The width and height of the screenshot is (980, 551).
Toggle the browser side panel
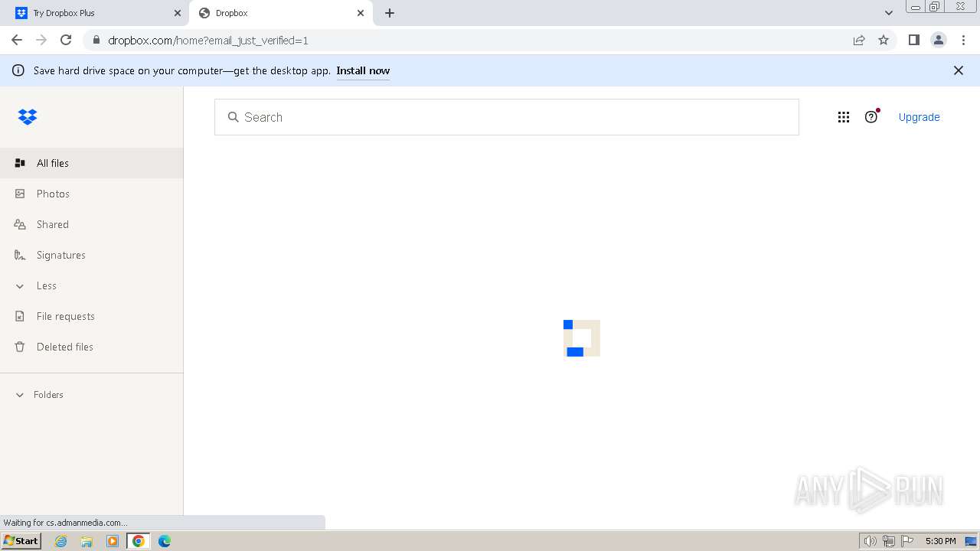[914, 40]
